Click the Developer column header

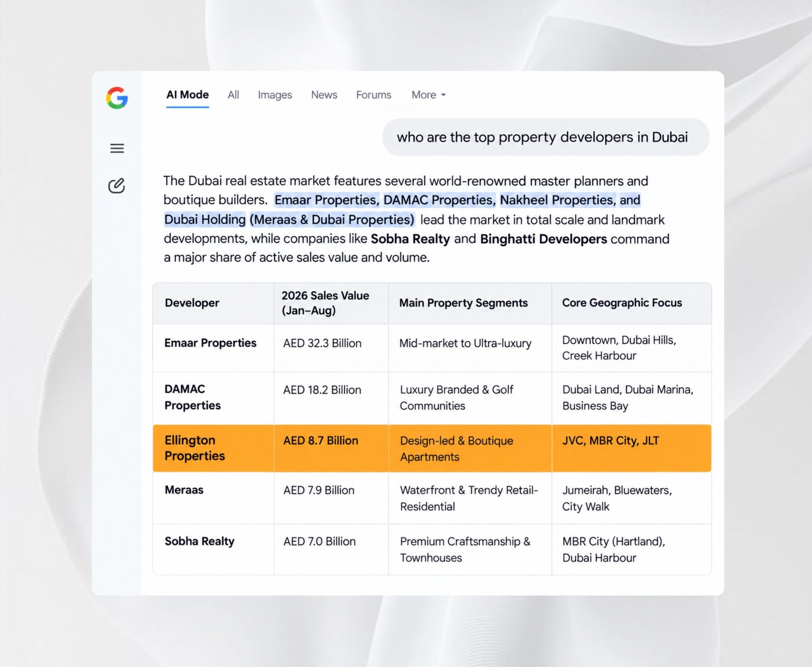213,303
